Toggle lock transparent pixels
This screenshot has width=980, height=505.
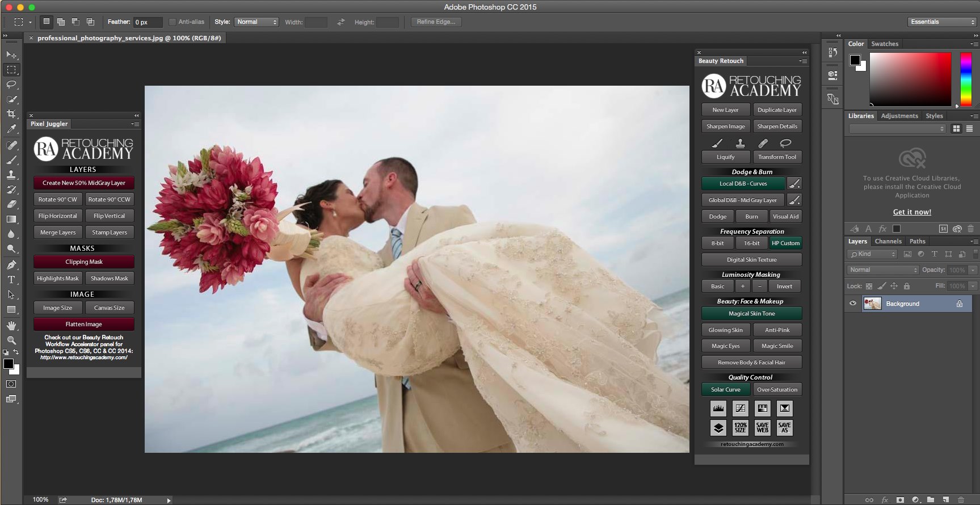(869, 286)
